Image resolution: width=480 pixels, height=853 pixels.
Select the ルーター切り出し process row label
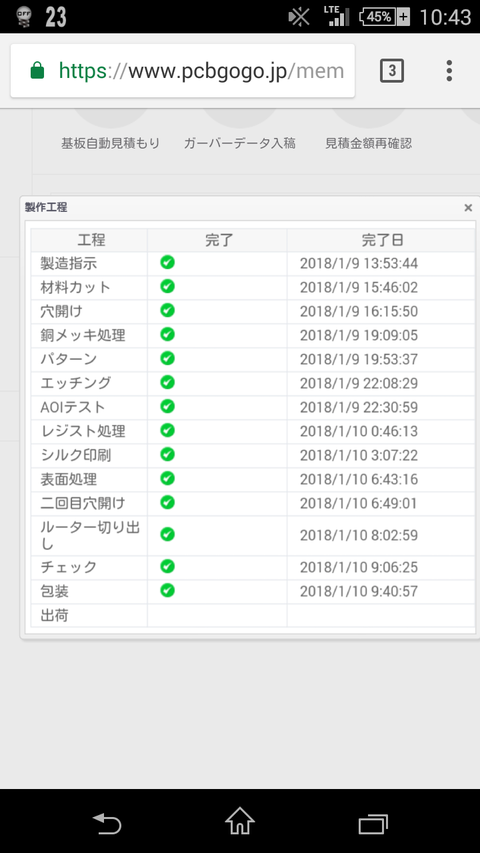tap(90, 536)
